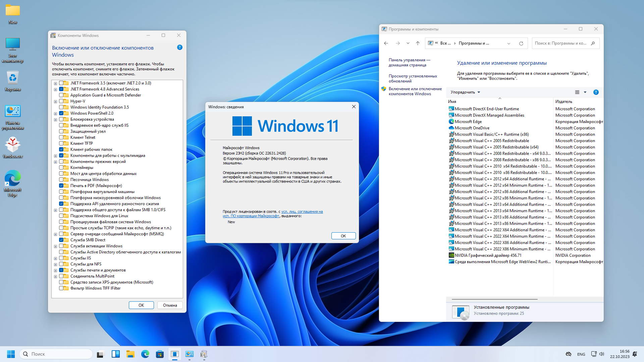This screenshot has height=362, width=644.
Task: Open the Упорядочить dropdown menu
Action: coord(465,92)
